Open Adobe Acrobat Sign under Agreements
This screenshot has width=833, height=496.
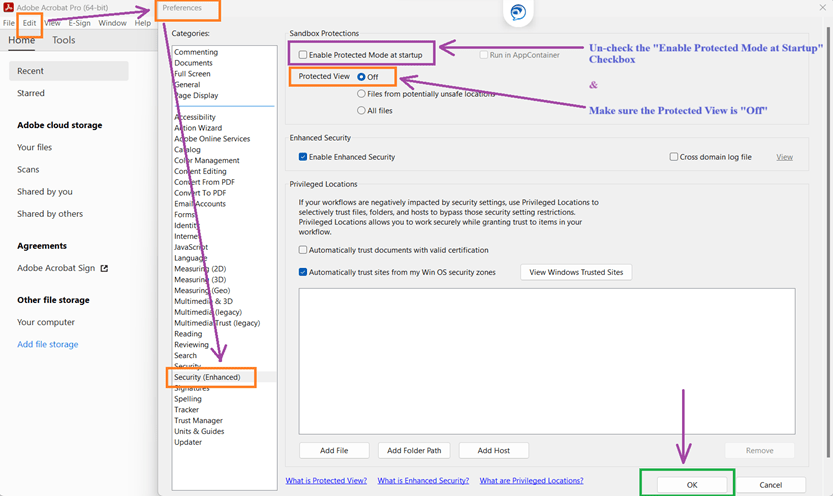click(56, 268)
